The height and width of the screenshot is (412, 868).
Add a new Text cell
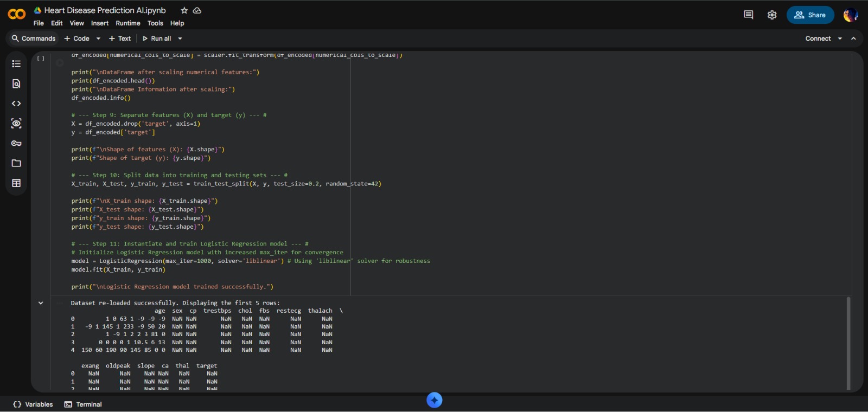pyautogui.click(x=120, y=38)
